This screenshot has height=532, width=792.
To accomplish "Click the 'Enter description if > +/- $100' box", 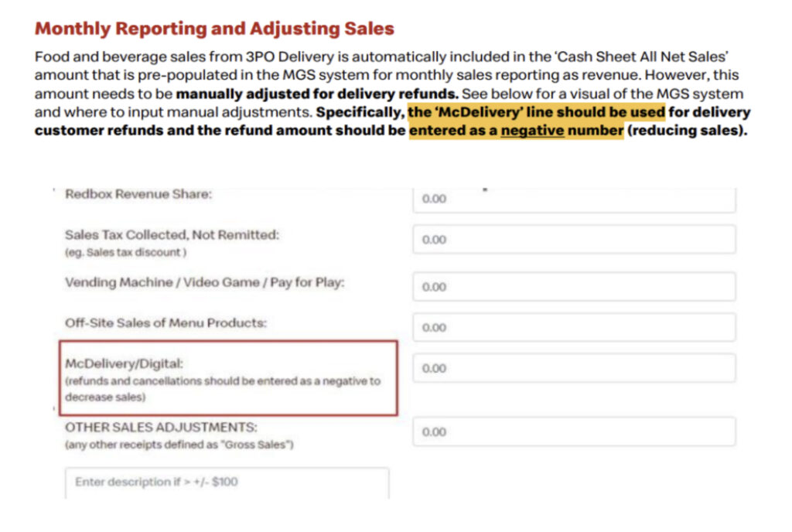I will 227,483.
